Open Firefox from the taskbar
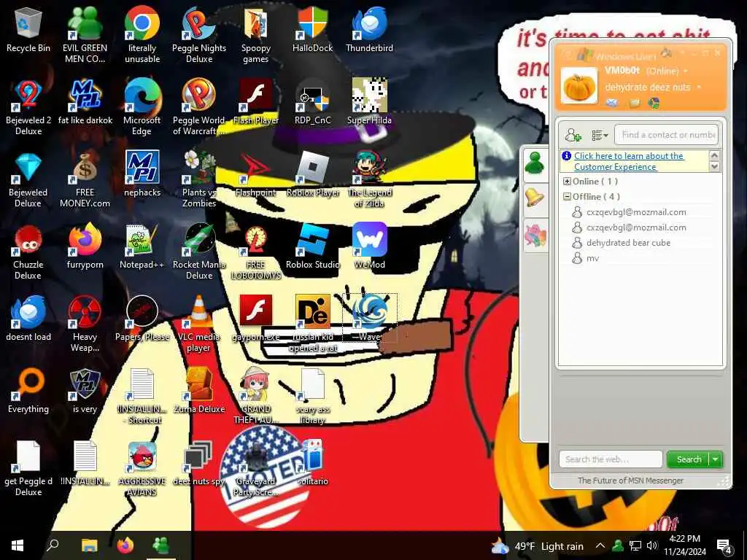 125,545
